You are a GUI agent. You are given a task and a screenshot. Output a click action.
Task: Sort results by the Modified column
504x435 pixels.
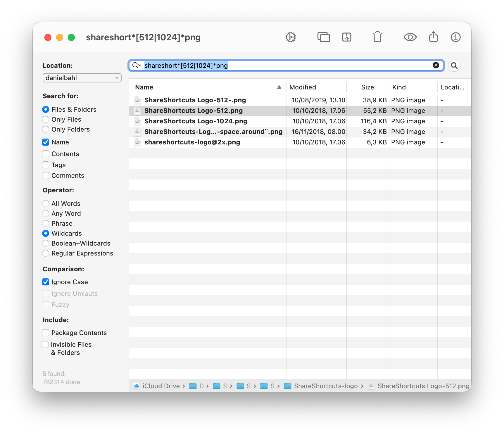316,87
